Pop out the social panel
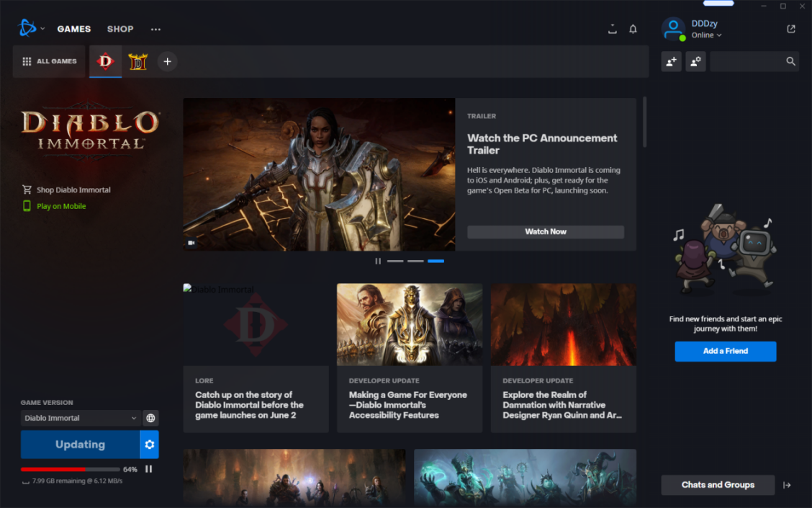The height and width of the screenshot is (508, 812). (x=791, y=30)
